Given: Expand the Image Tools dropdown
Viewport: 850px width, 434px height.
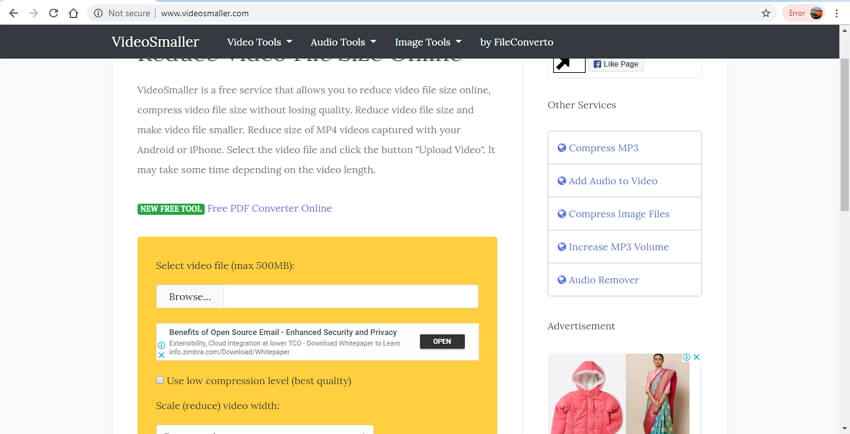Looking at the screenshot, I should coord(428,42).
